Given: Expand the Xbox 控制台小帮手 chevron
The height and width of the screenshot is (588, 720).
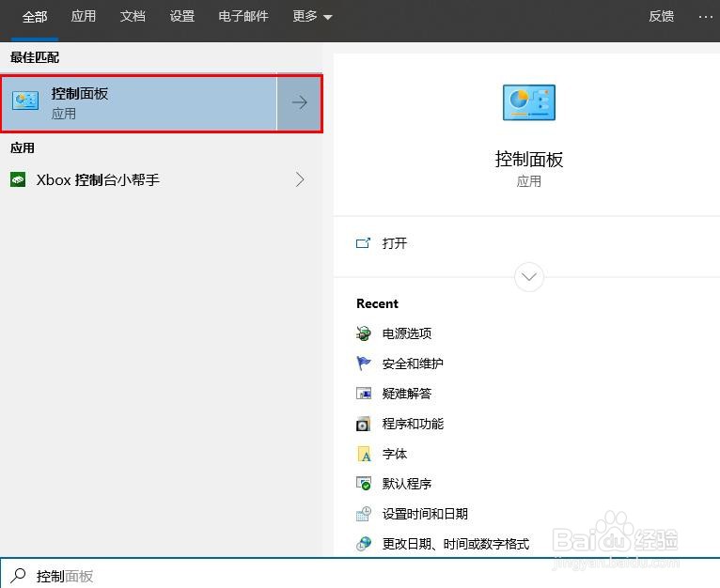Looking at the screenshot, I should coord(300,179).
